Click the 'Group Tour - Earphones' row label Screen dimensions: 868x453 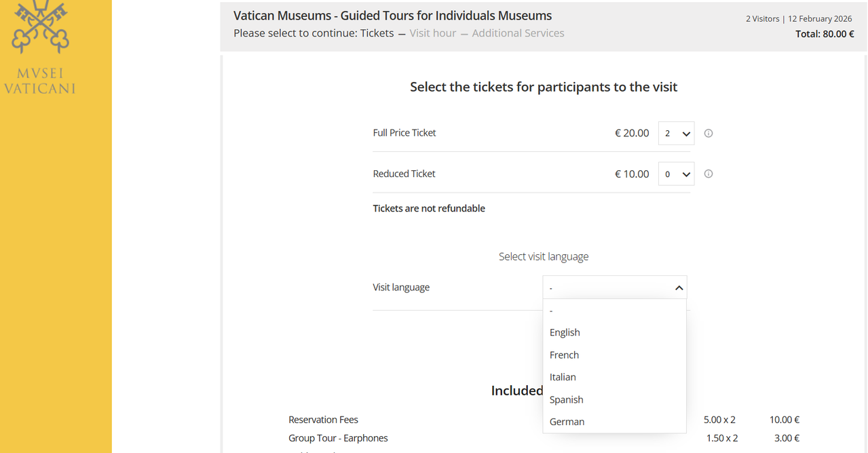(338, 438)
